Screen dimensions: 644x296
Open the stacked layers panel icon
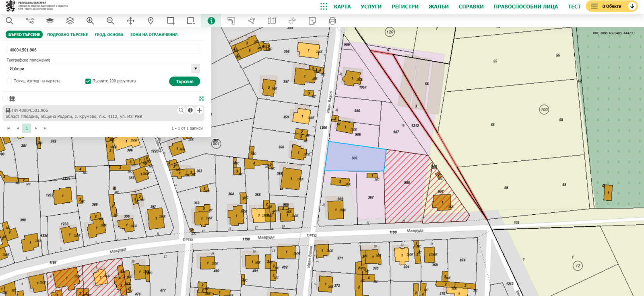pos(70,21)
